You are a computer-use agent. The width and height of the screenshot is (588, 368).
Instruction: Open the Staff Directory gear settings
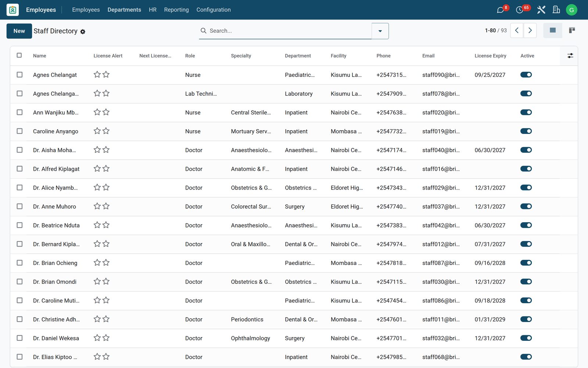click(x=83, y=32)
